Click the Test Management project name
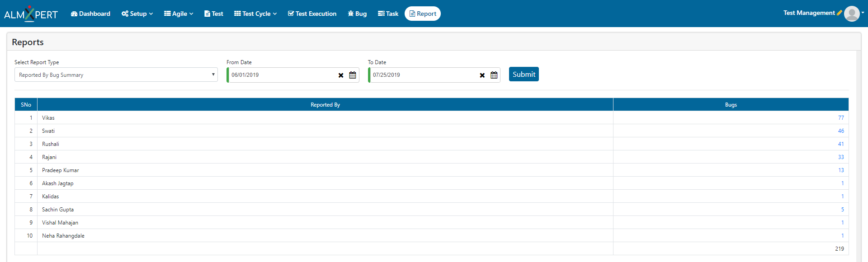Viewport: 868px width, 262px height. [x=809, y=13]
